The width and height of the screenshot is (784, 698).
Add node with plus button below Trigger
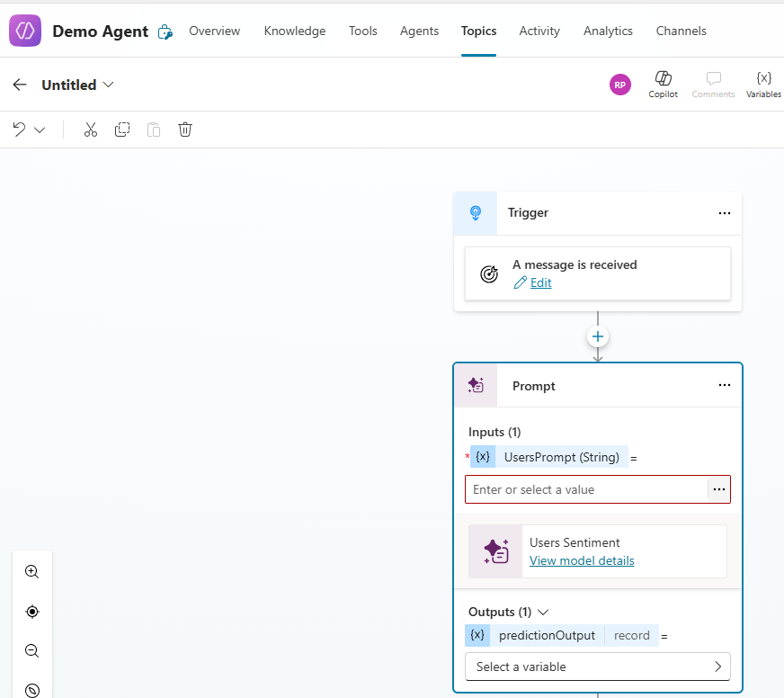(598, 336)
